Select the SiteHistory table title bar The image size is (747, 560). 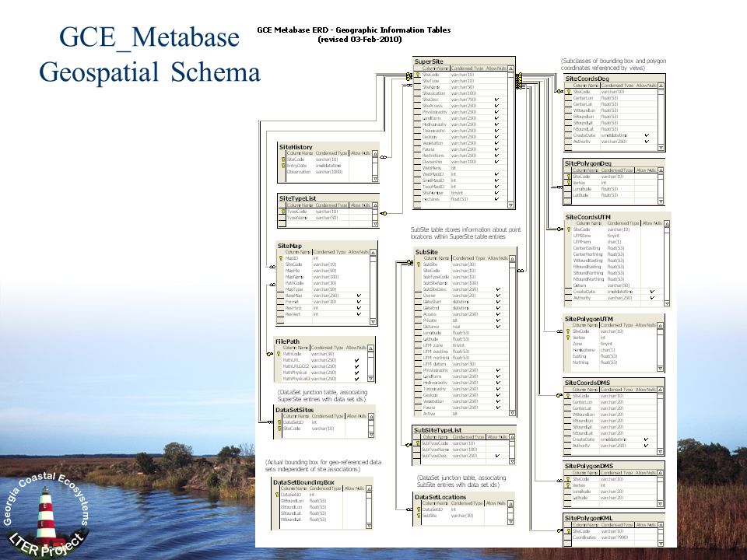coord(328,147)
